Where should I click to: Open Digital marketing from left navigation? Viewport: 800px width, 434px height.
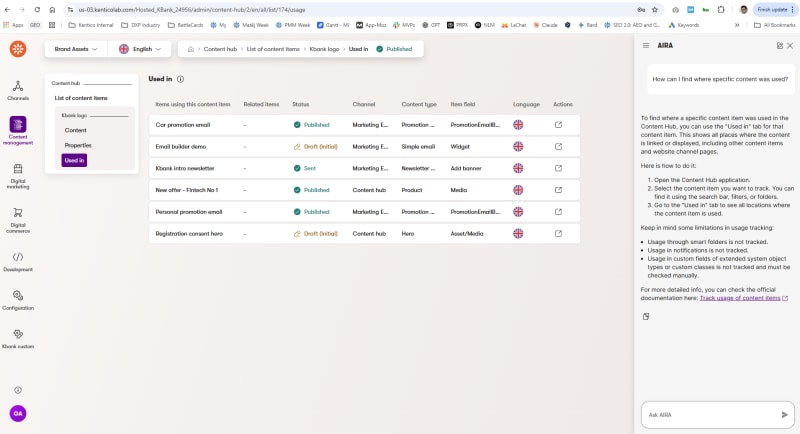[x=18, y=175]
